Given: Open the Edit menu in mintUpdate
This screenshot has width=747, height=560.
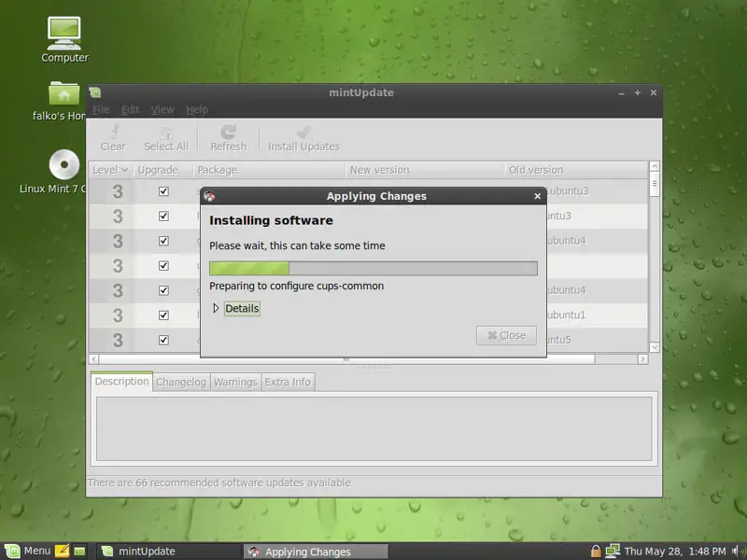Looking at the screenshot, I should pos(130,109).
